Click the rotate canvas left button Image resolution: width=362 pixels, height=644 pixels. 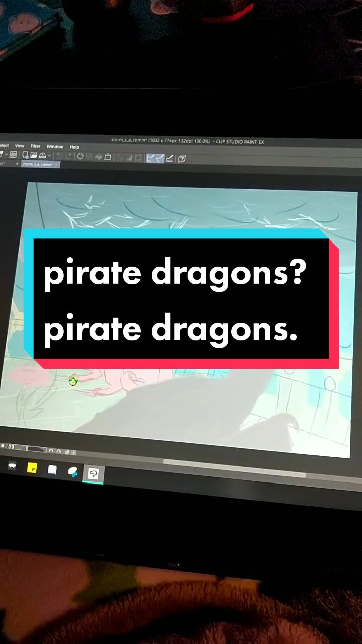click(x=51, y=451)
